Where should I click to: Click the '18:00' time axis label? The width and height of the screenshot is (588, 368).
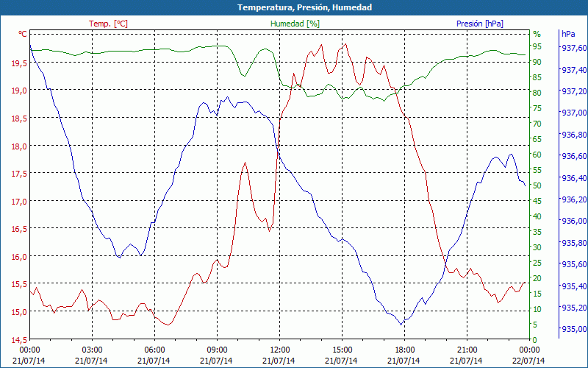(405, 350)
